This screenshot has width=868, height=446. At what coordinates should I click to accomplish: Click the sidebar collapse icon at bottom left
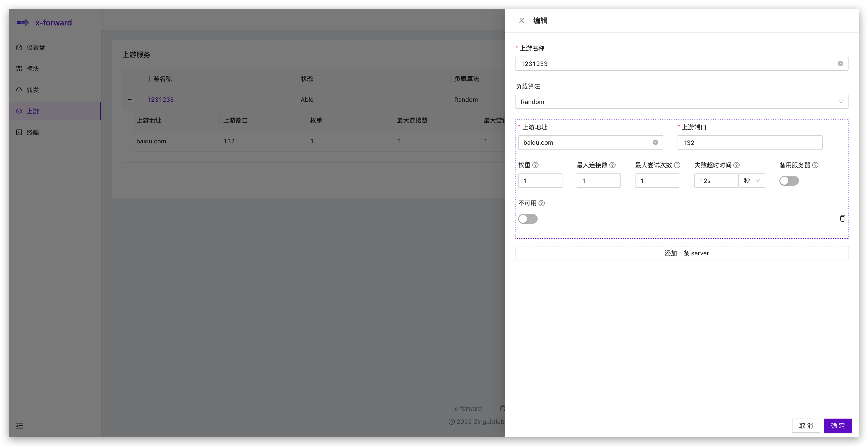click(19, 427)
